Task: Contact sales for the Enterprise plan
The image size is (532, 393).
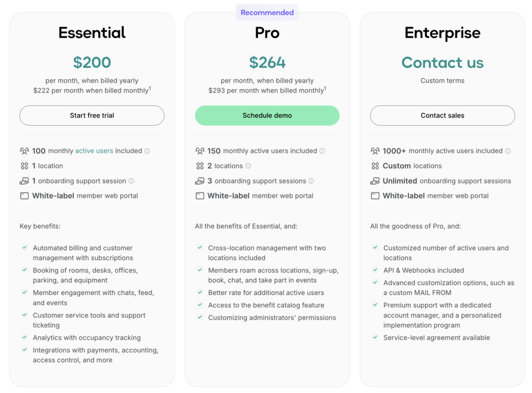Action: click(442, 115)
